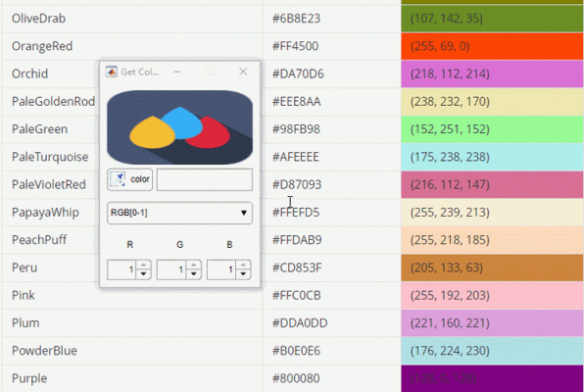Select the Peru color swatch
This screenshot has height=392, width=584.
coord(492,268)
